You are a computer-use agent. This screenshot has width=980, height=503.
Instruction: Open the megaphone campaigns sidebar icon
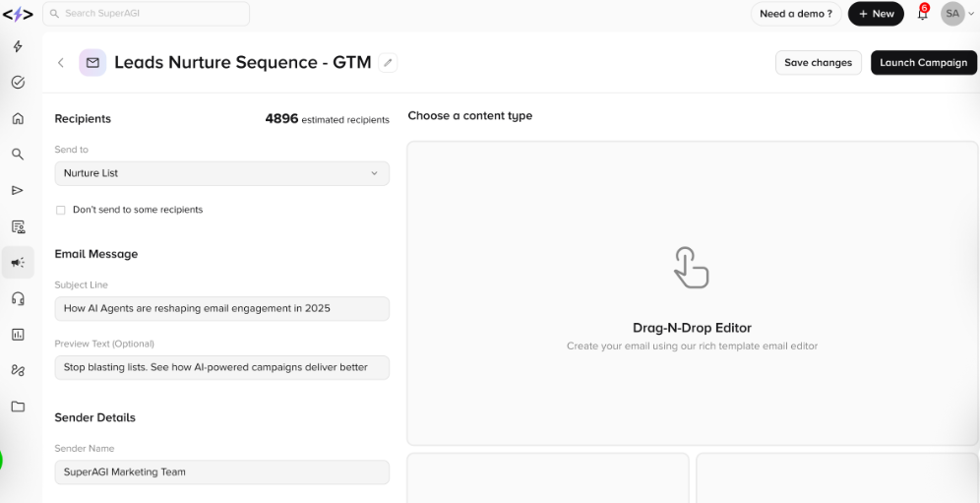point(18,263)
